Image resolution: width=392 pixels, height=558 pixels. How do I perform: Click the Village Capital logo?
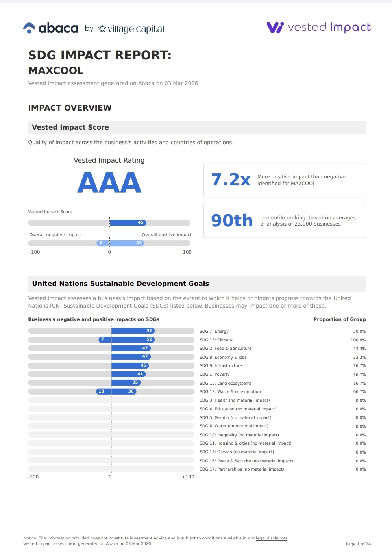(131, 29)
